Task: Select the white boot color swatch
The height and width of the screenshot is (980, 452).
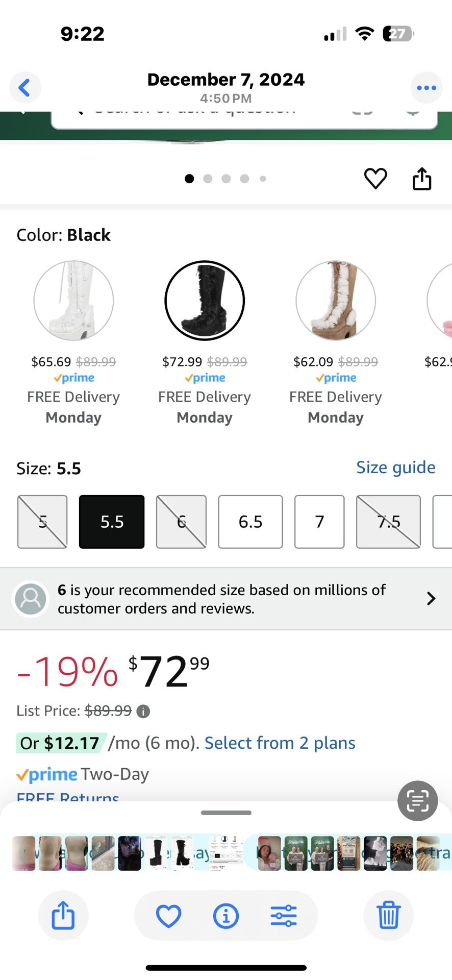Action: 73,301
